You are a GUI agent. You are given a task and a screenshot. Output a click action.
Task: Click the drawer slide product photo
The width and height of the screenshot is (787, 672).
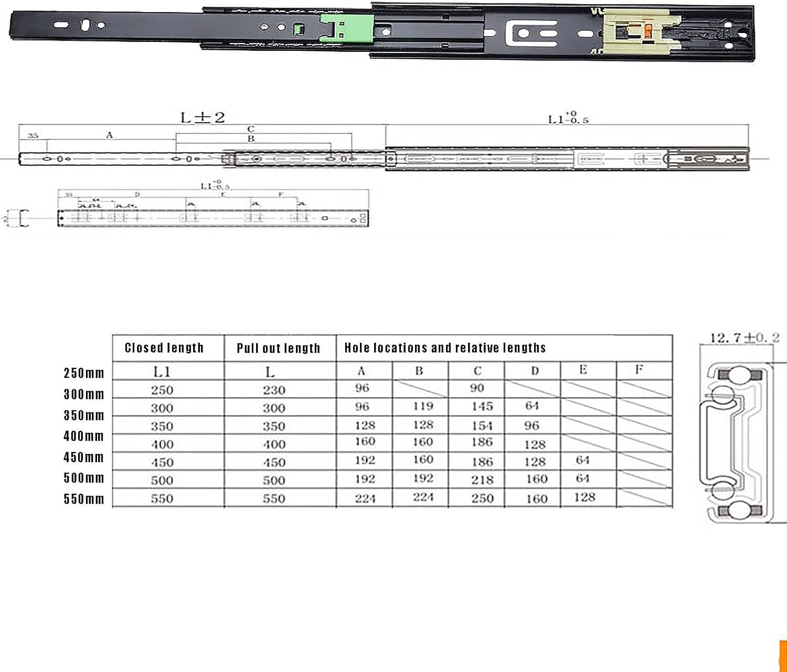point(383,33)
